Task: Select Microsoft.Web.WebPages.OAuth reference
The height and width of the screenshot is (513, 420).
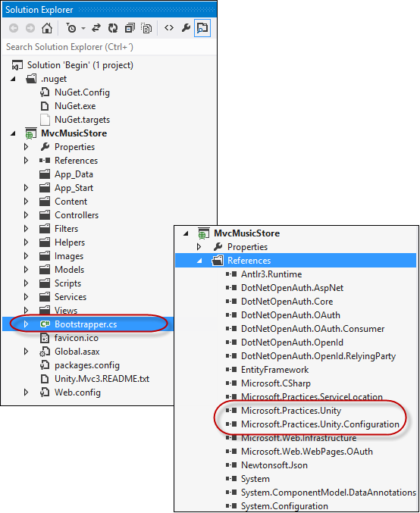Action: pos(307,452)
